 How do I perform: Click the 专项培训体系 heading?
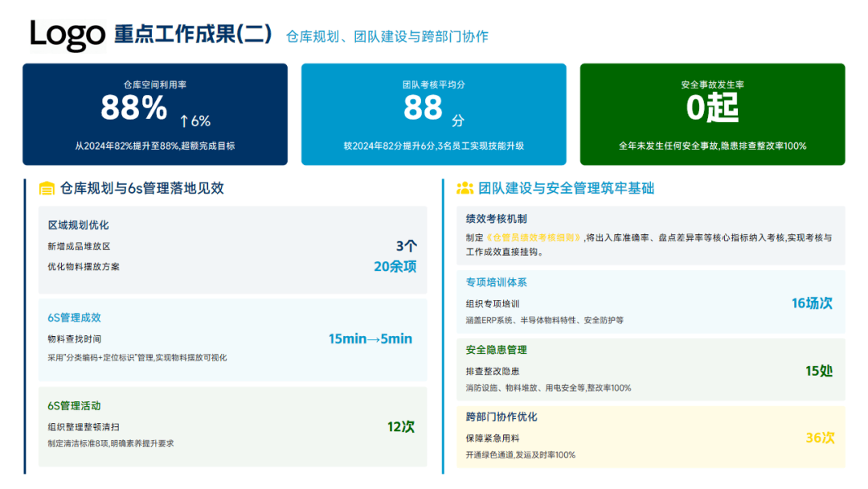pyautogui.click(x=496, y=282)
